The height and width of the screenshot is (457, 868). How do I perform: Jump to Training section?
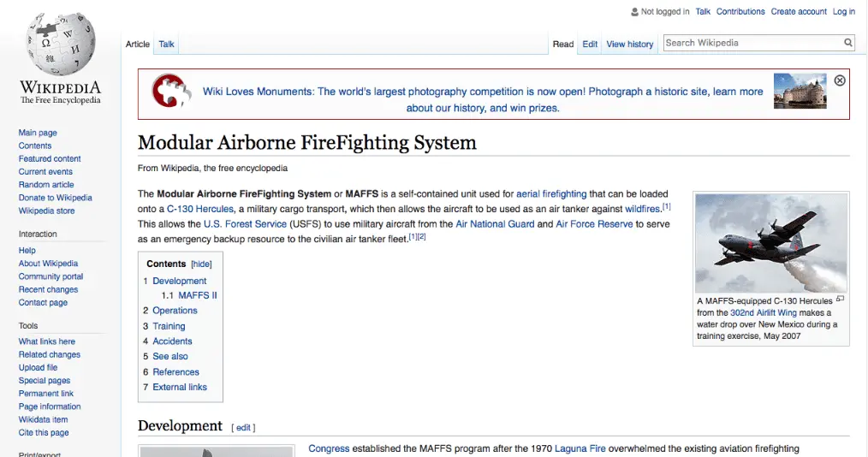[169, 326]
